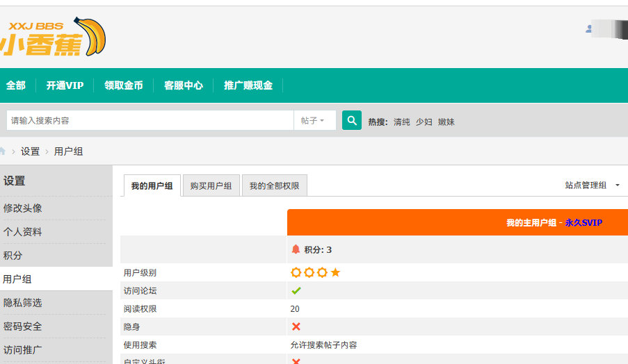Click the reading permission value 20
This screenshot has width=628, height=364.
tap(295, 309)
